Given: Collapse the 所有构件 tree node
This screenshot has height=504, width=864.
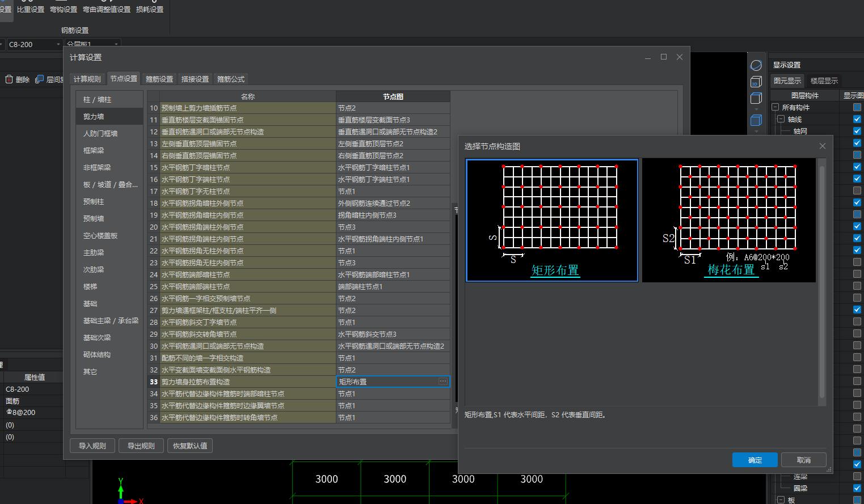Looking at the screenshot, I should 775,107.
